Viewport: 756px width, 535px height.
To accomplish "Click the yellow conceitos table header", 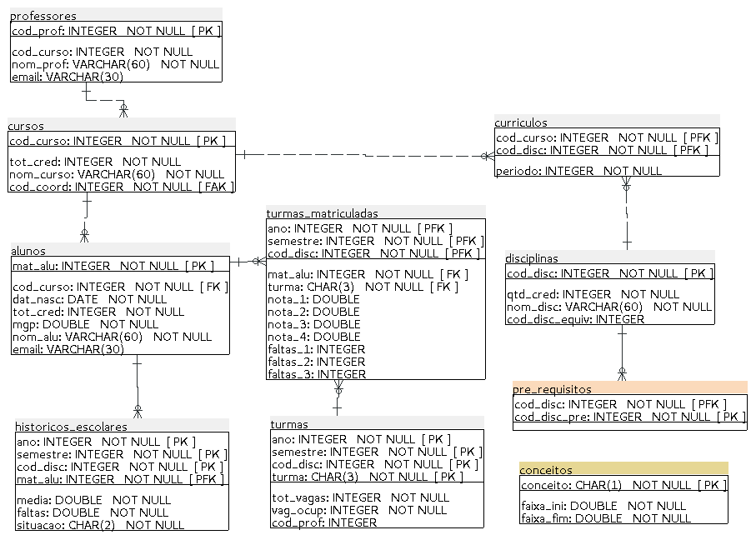I will pyautogui.click(x=546, y=470).
